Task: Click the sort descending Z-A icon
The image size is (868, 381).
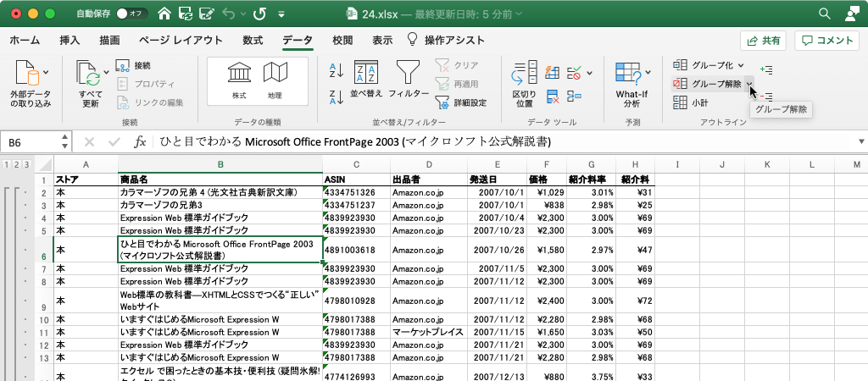Action: click(337, 97)
